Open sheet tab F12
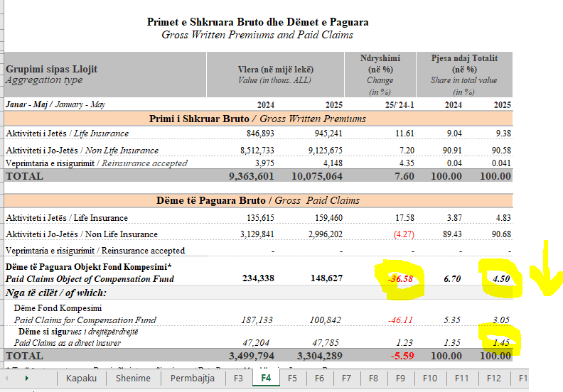This screenshot has width=563, height=392. tap(493, 379)
